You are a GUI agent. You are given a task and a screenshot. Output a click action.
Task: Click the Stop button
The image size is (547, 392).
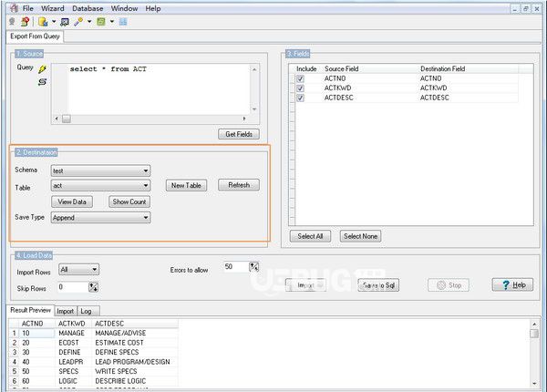click(x=449, y=285)
